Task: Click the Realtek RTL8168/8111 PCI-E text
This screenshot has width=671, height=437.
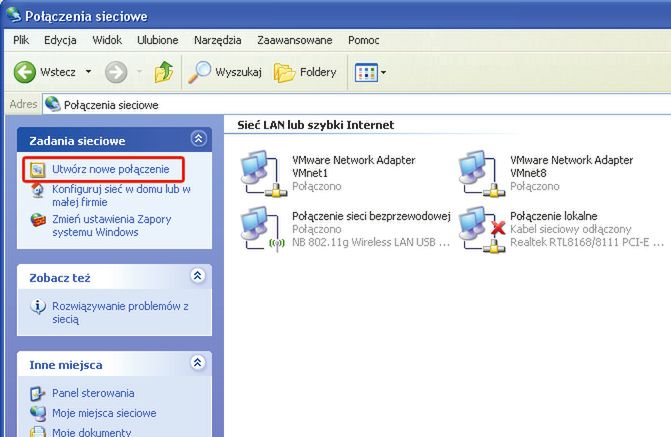Action: [586, 242]
